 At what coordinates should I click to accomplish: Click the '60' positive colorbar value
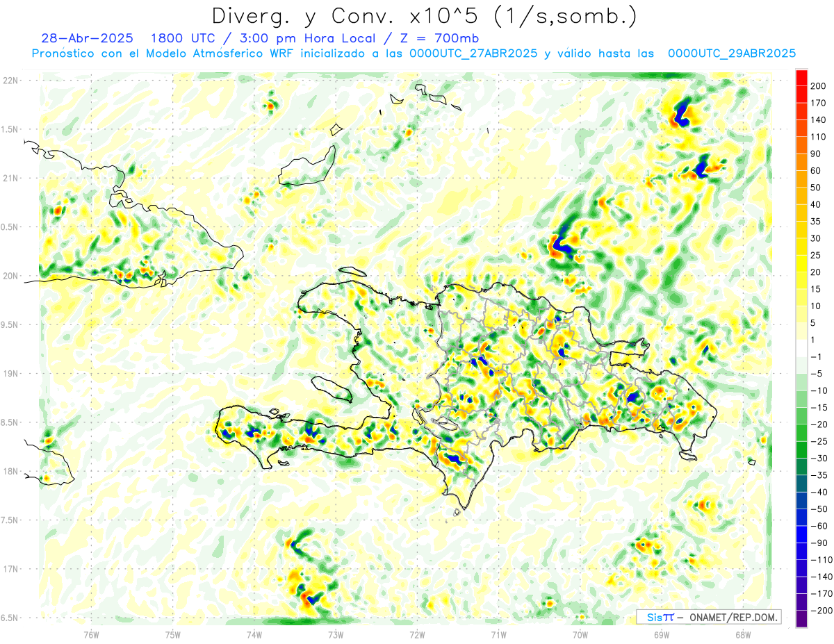816,171
